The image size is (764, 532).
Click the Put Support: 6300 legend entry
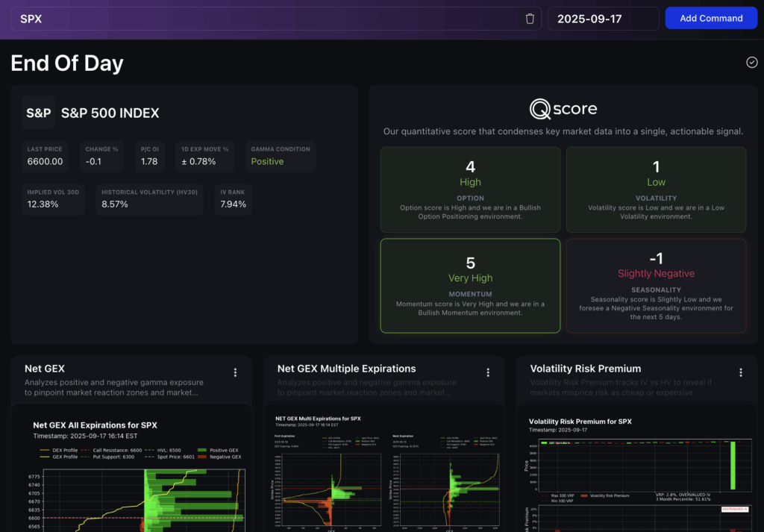click(107, 457)
